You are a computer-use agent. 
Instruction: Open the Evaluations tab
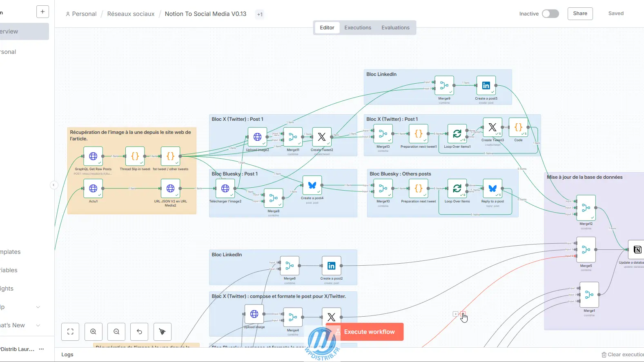point(395,28)
